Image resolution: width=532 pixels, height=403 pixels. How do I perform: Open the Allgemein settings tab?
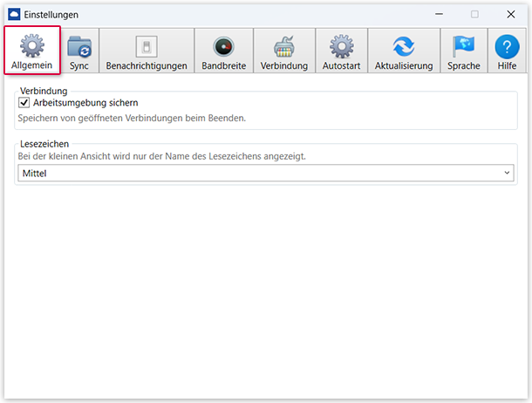click(x=32, y=51)
